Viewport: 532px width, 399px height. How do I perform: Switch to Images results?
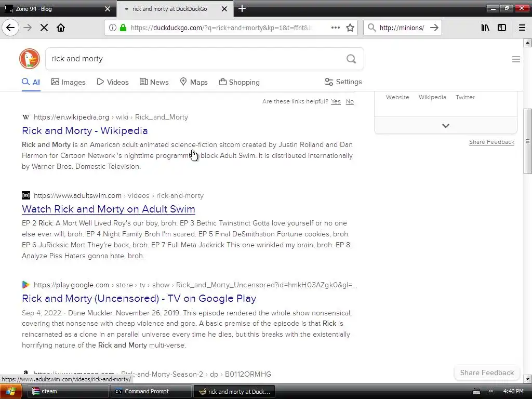point(68,82)
